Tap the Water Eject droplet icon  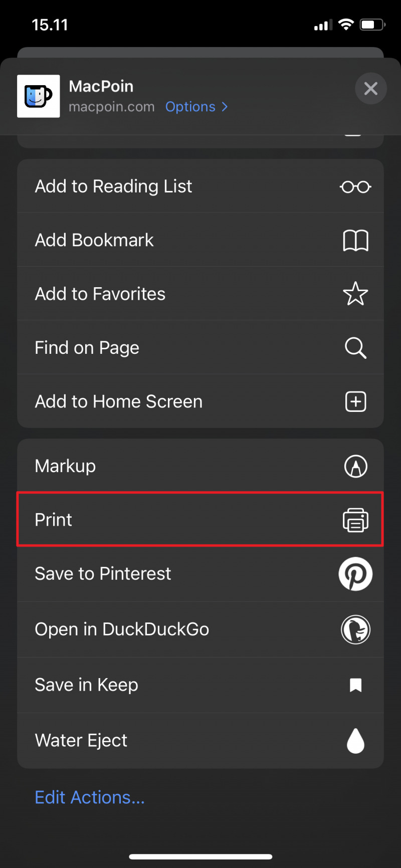[355, 741]
